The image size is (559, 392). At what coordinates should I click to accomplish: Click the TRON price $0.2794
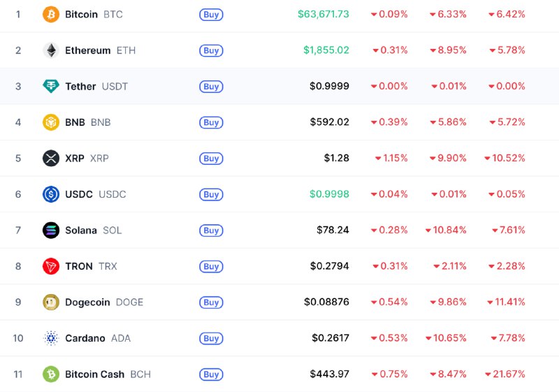coord(329,266)
